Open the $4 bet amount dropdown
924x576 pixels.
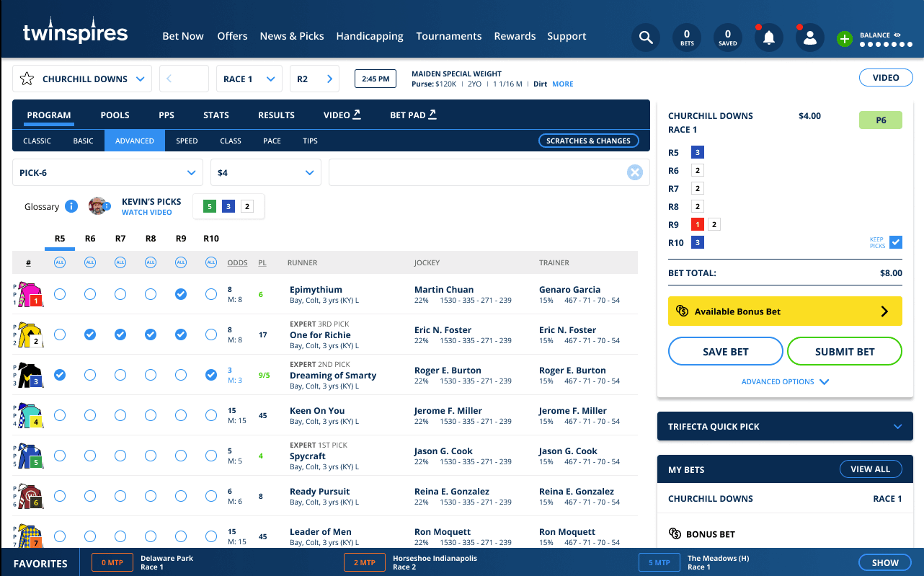coord(265,173)
